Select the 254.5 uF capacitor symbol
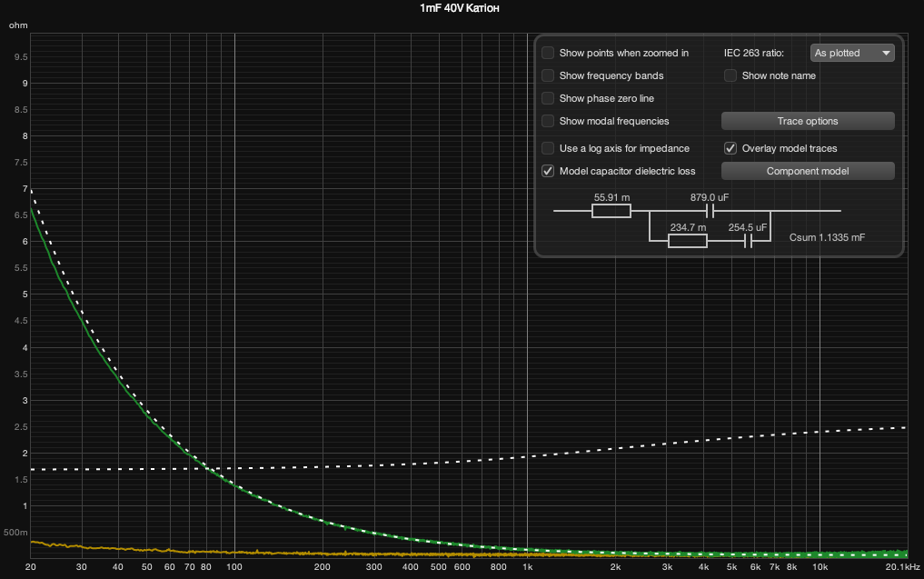Viewport: 924px width, 579px height. point(749,241)
